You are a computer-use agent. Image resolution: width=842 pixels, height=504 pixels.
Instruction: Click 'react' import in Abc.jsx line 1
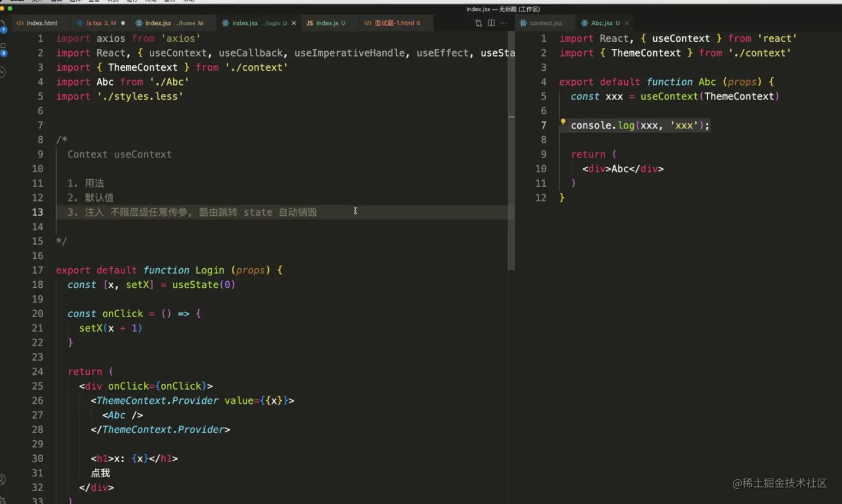tap(777, 38)
